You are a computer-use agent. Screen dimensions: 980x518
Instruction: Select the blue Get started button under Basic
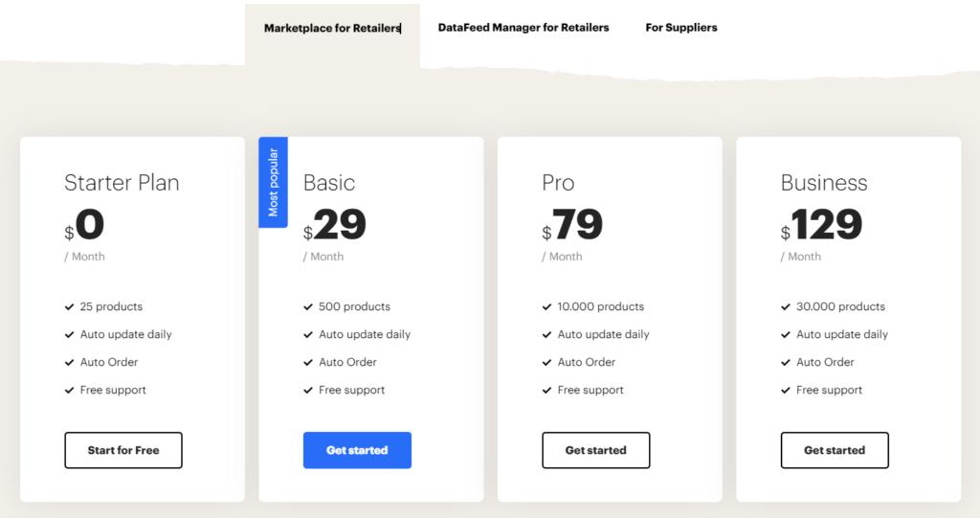[357, 450]
